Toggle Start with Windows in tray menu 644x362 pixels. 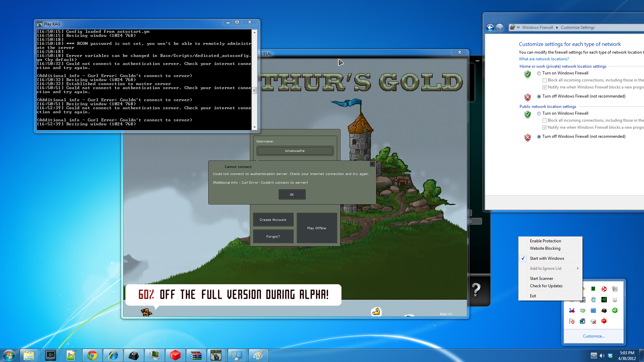point(550,258)
